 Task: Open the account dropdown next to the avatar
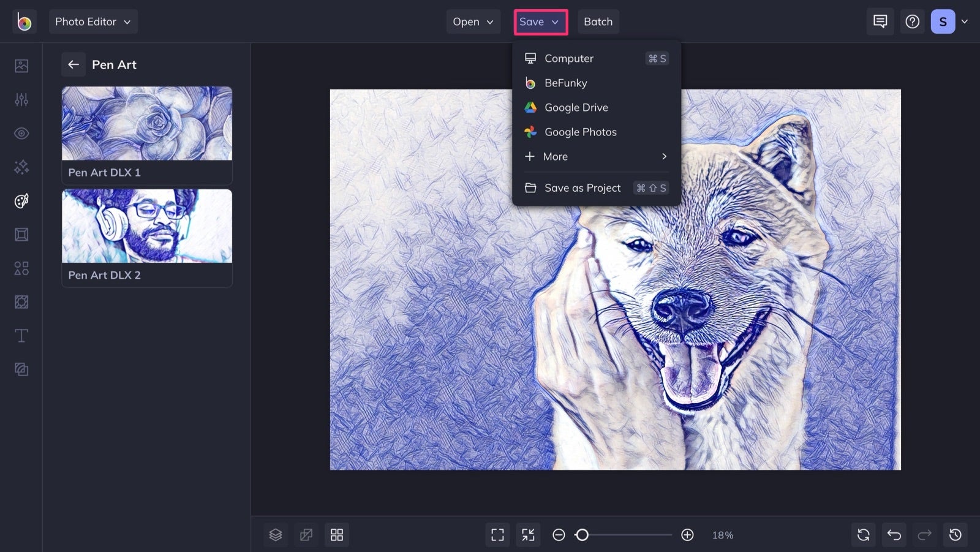pyautogui.click(x=966, y=21)
